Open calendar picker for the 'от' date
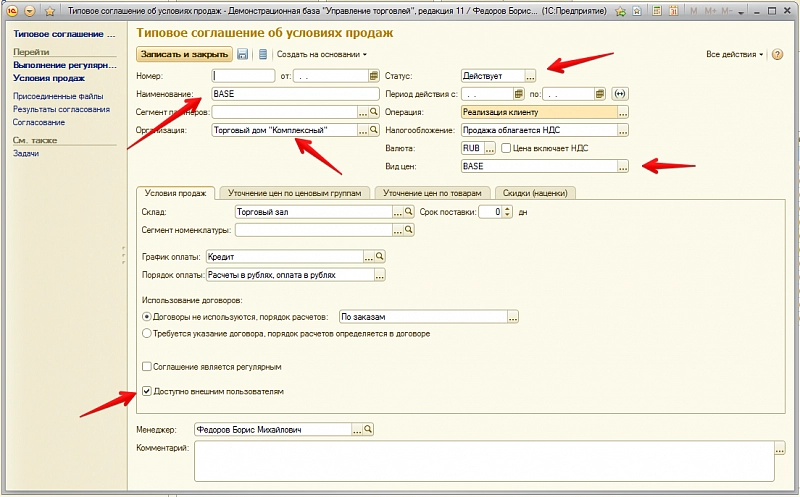 point(374,75)
